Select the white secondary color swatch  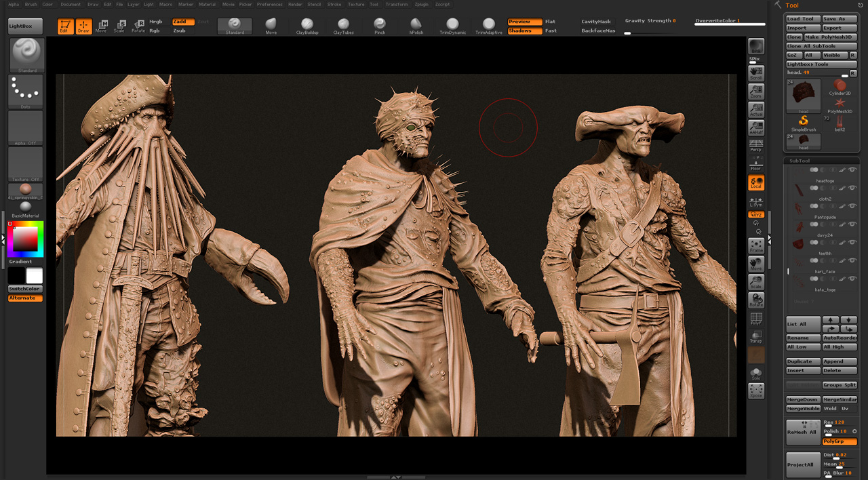pyautogui.click(x=35, y=275)
